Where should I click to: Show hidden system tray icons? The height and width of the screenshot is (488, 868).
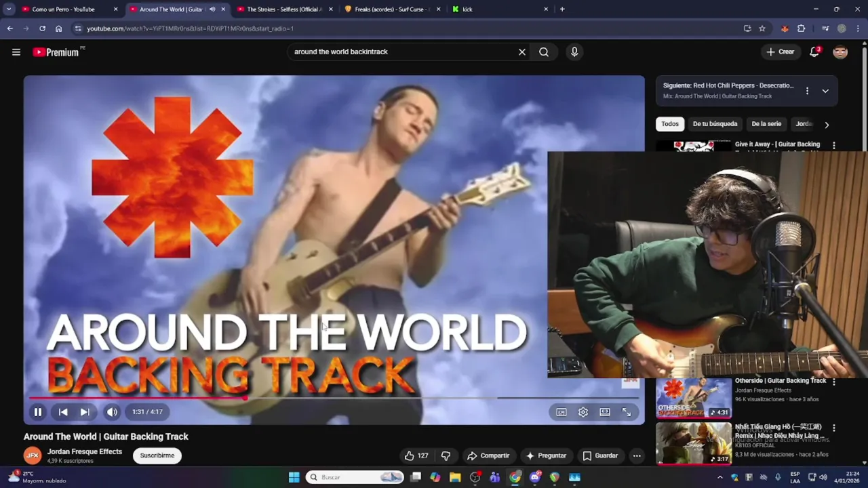click(720, 477)
